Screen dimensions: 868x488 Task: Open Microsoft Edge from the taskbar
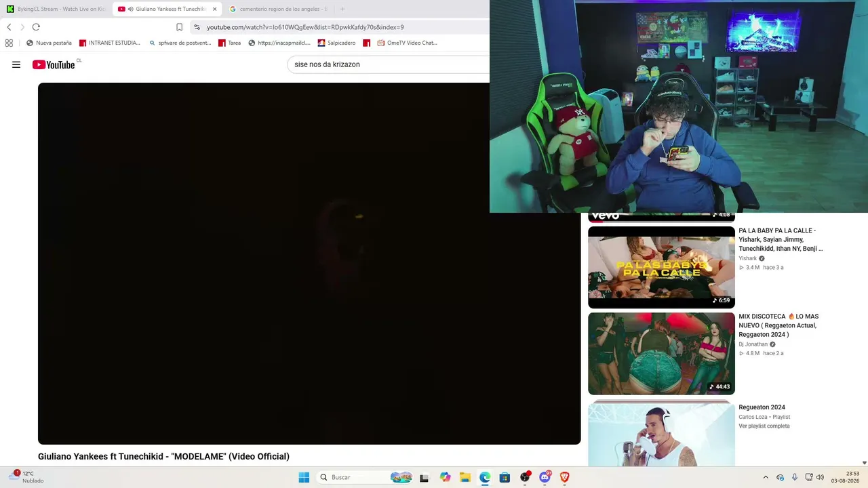pyautogui.click(x=485, y=477)
